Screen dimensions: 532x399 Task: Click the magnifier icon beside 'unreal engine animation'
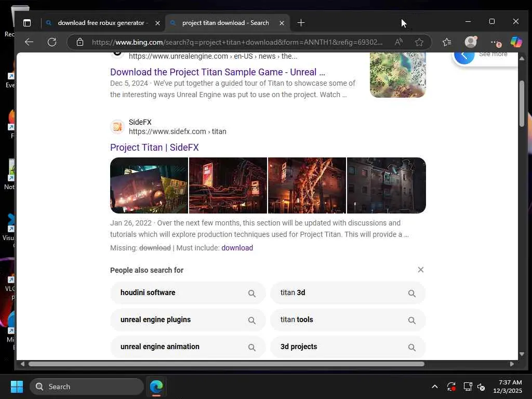click(252, 348)
